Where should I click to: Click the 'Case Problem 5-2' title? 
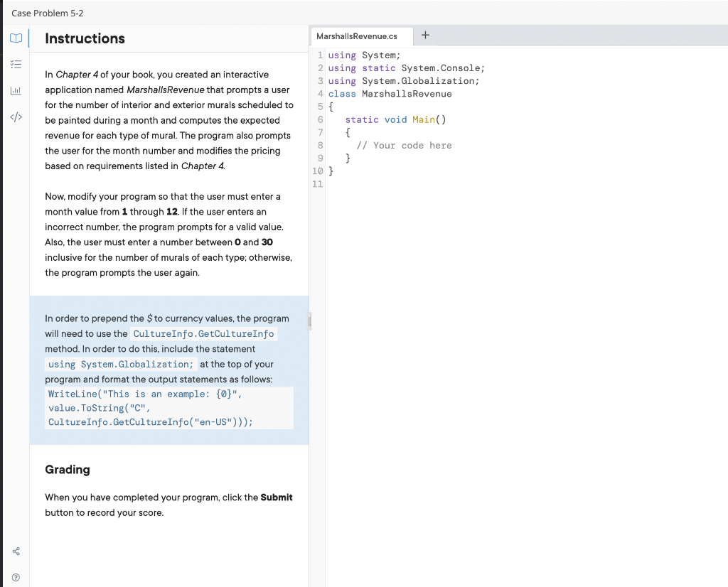pos(48,13)
